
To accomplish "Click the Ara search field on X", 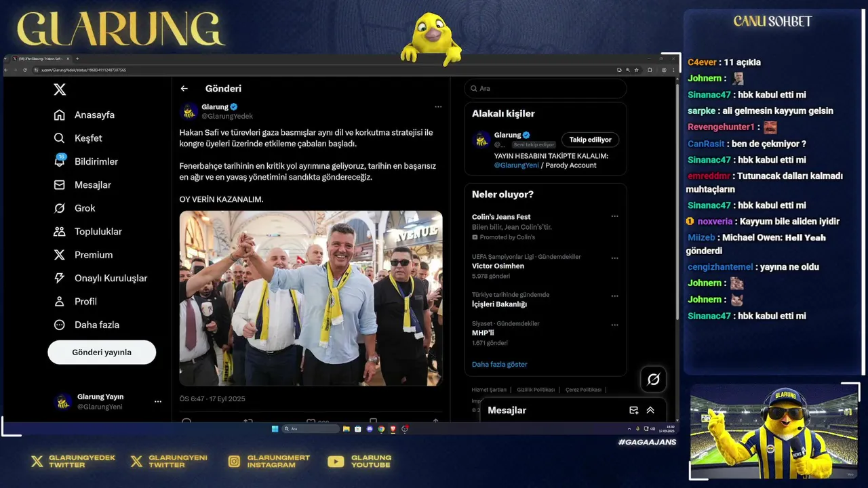I will pos(546,89).
